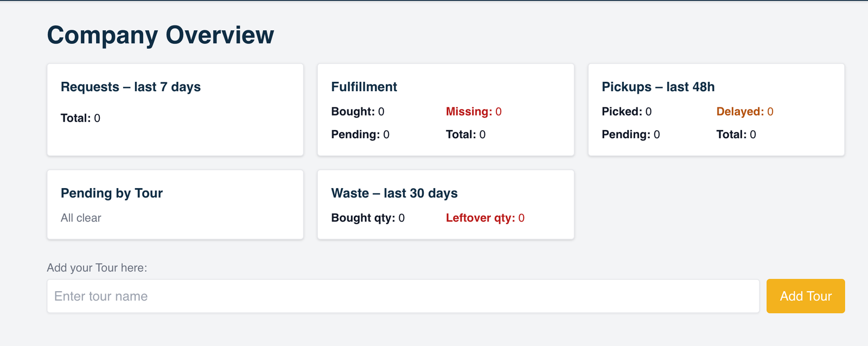Select the Bought qty stat in Waste card
Image resolution: width=868 pixels, height=346 pixels.
[368, 218]
